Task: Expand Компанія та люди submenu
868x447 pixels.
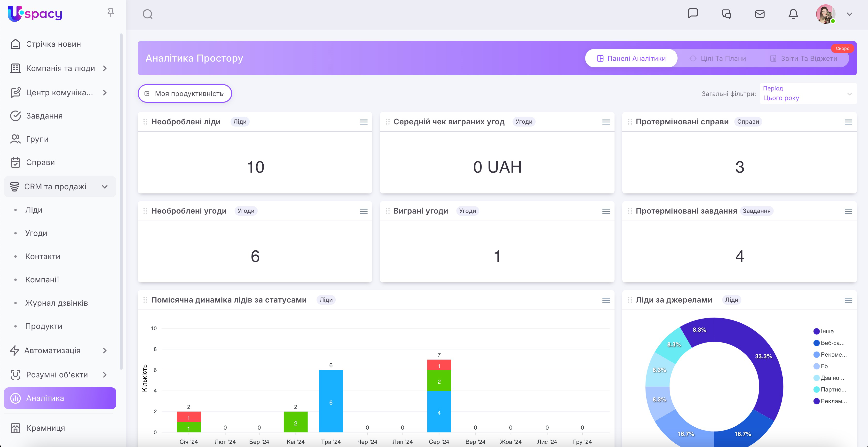Action: coord(104,68)
